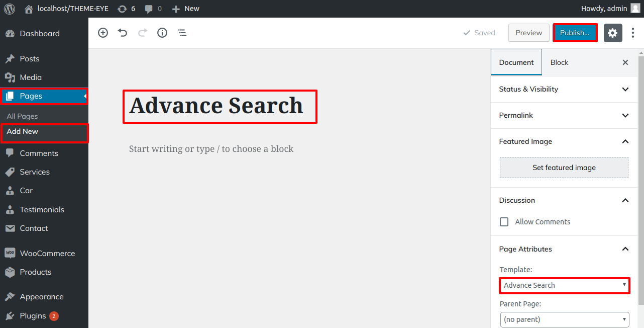Click the Preview button
This screenshot has height=328, width=644.
(528, 33)
